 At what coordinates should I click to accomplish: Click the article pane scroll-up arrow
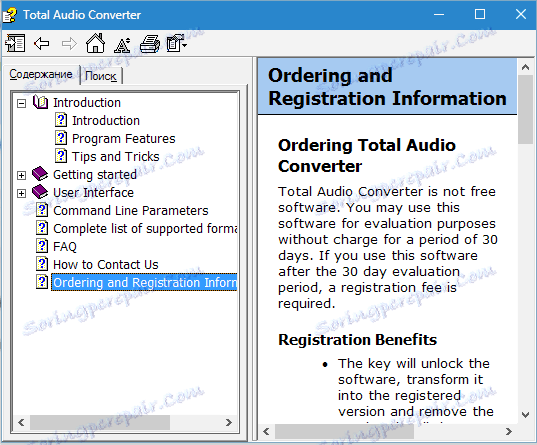pyautogui.click(x=525, y=67)
